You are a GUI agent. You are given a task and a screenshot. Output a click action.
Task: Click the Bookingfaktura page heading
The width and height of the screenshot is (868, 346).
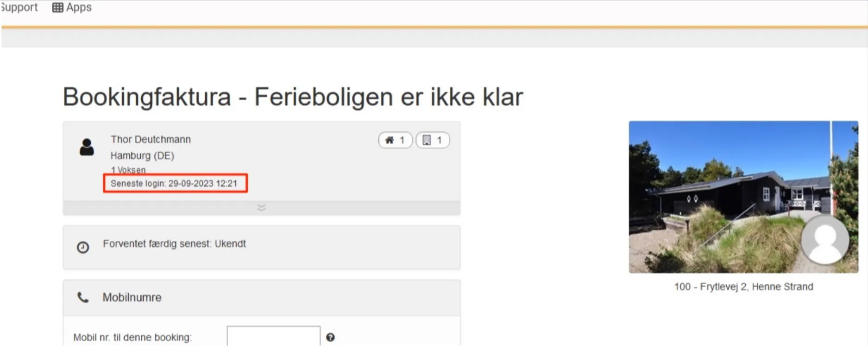pyautogui.click(x=293, y=97)
